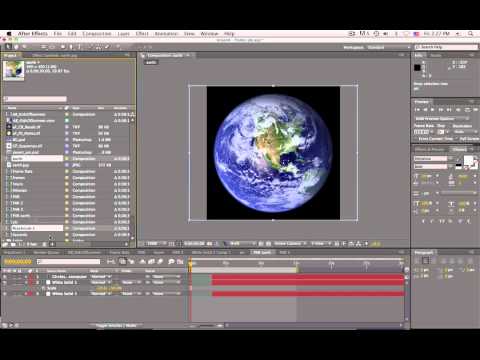This screenshot has height=360, width=480.
Task: Click the timeline zoom slider at bottom
Action: coord(207,325)
